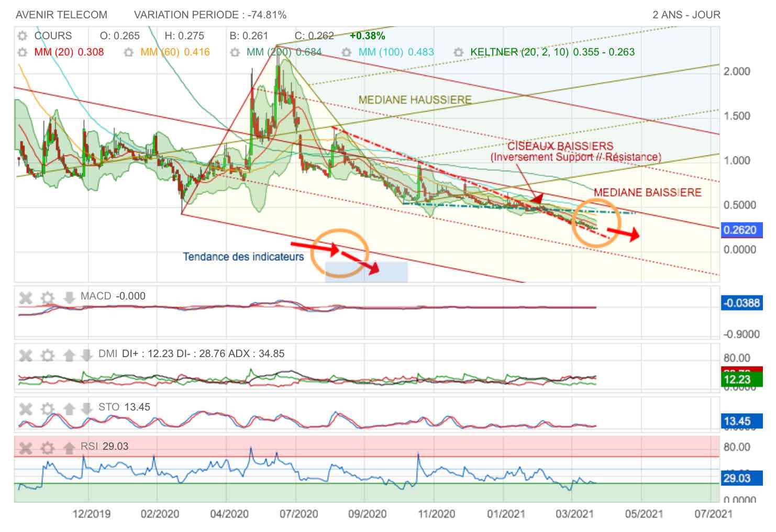Move RSI panel up with arrow
This screenshot has height=532, width=776.
tap(69, 448)
